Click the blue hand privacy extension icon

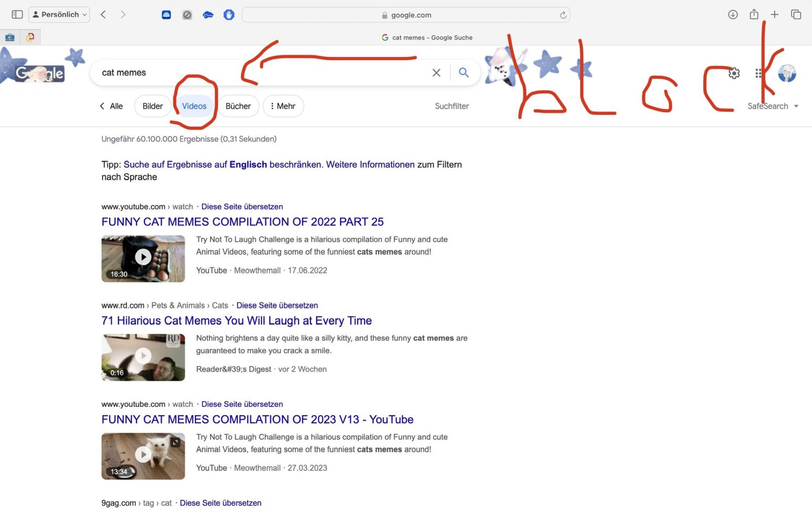click(229, 15)
